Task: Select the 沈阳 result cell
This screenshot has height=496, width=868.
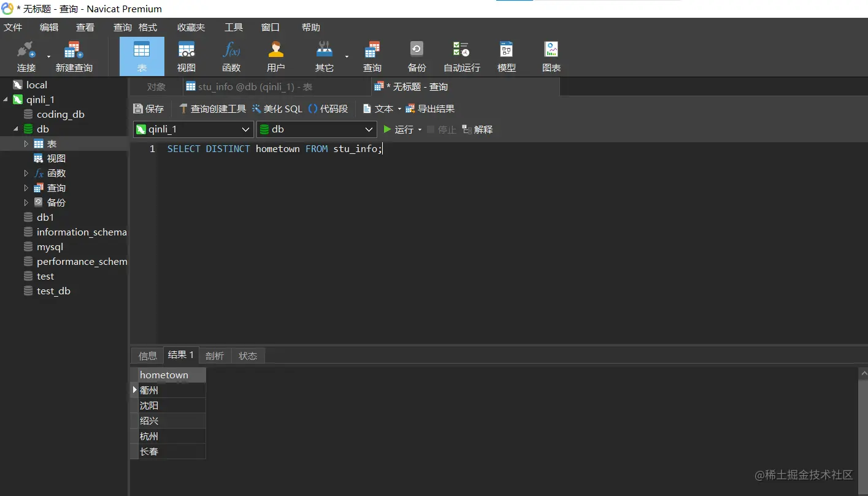Action: coord(172,405)
